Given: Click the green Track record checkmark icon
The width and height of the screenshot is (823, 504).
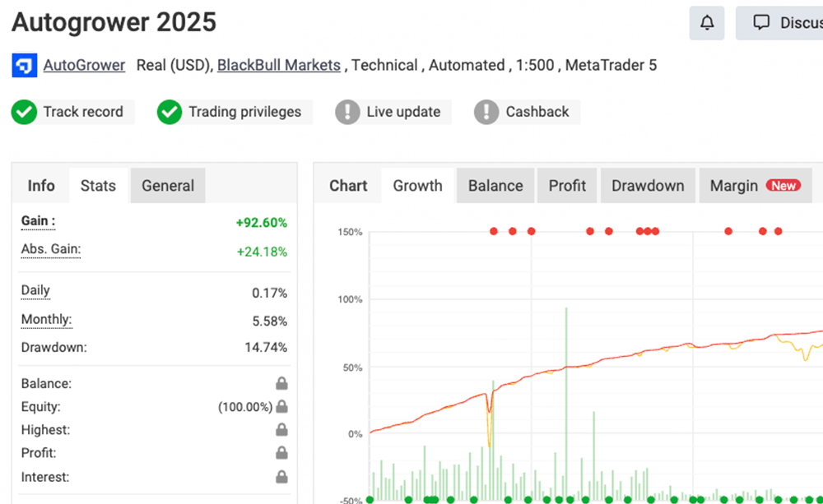Looking at the screenshot, I should (x=24, y=112).
